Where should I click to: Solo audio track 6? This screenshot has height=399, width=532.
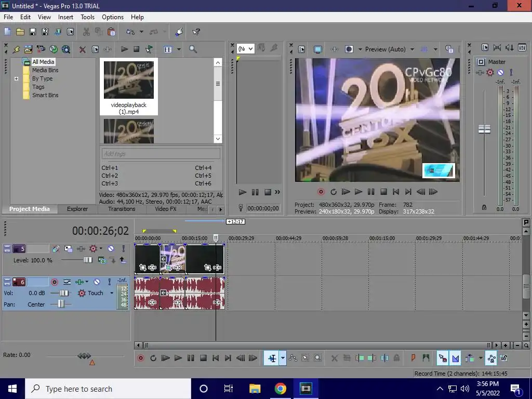pyautogui.click(x=109, y=282)
